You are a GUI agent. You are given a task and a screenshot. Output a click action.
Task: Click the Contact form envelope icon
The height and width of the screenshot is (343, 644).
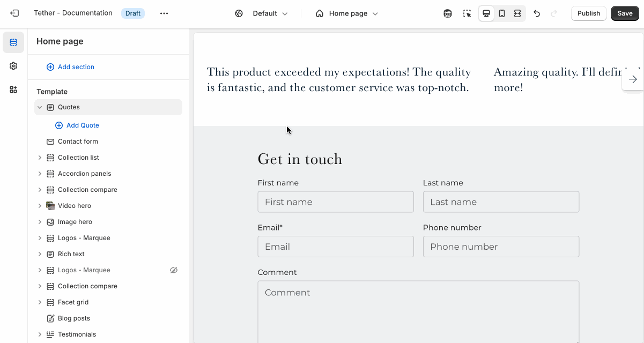coord(50,141)
